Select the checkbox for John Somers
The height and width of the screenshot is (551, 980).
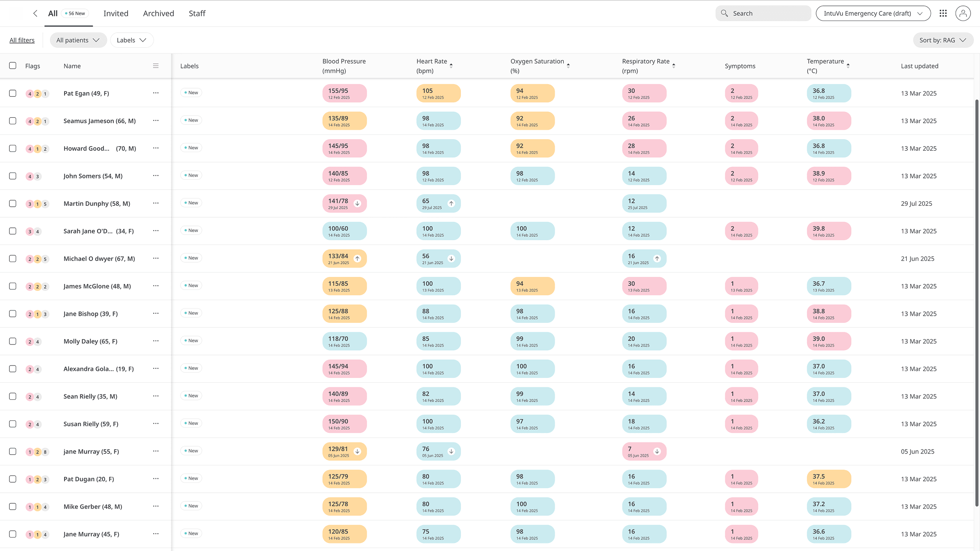pos(12,176)
